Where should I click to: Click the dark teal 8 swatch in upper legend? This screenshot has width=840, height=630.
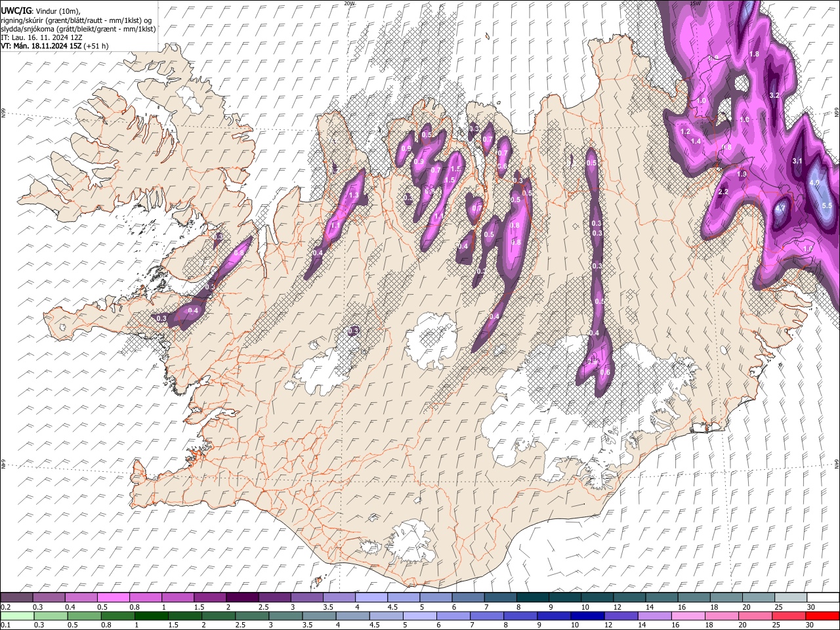click(x=532, y=597)
